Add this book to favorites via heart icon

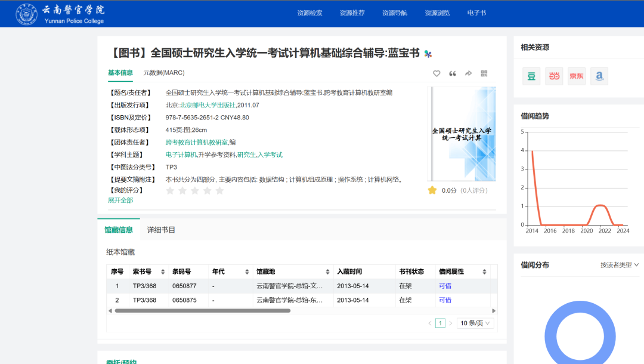[436, 73]
